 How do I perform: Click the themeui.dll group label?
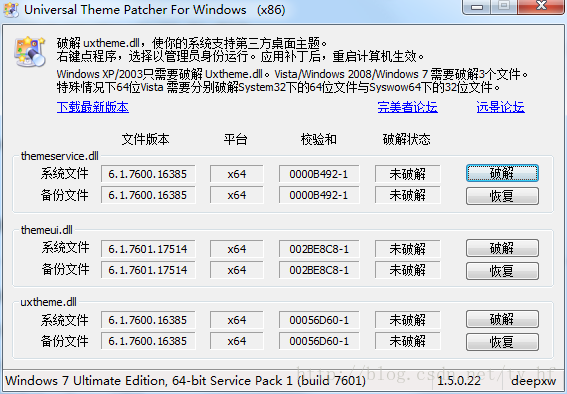click(x=47, y=230)
